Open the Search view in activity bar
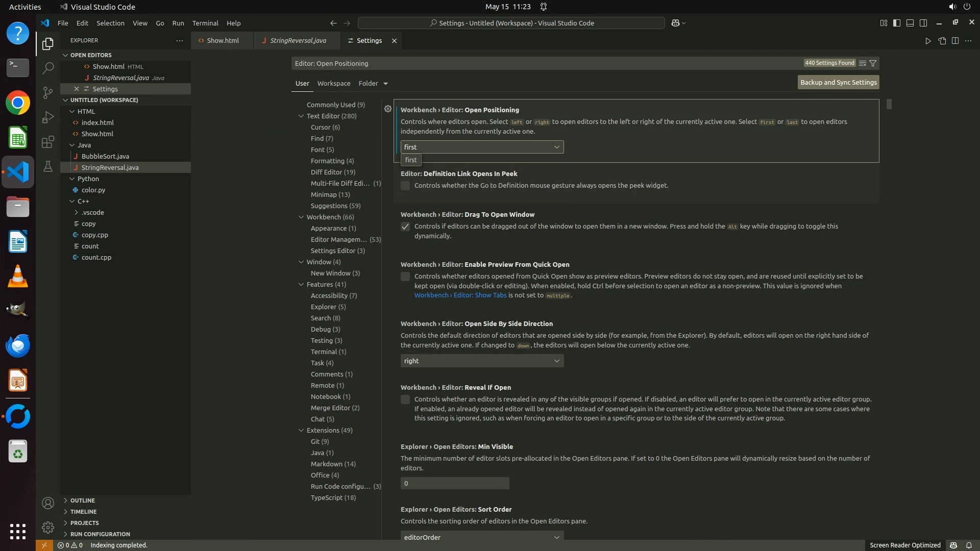Image resolution: width=980 pixels, height=551 pixels. [47, 68]
